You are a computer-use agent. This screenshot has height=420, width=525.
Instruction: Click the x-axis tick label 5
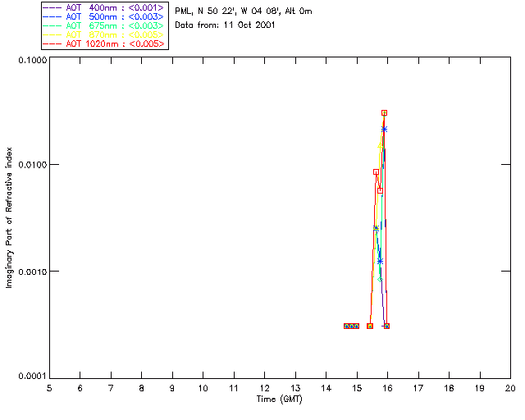[49, 388]
